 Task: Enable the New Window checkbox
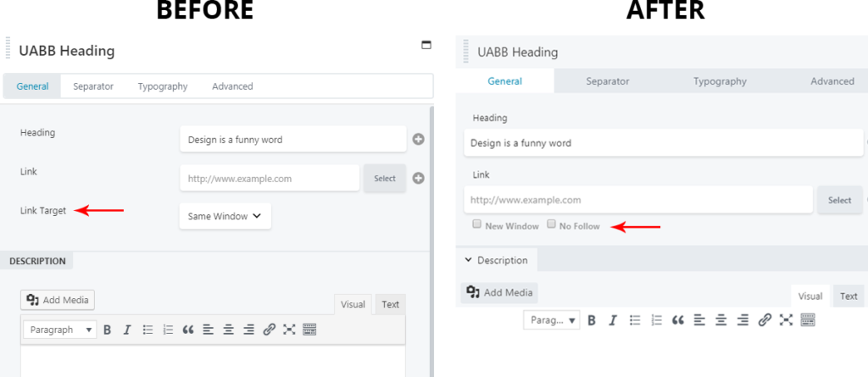click(477, 225)
